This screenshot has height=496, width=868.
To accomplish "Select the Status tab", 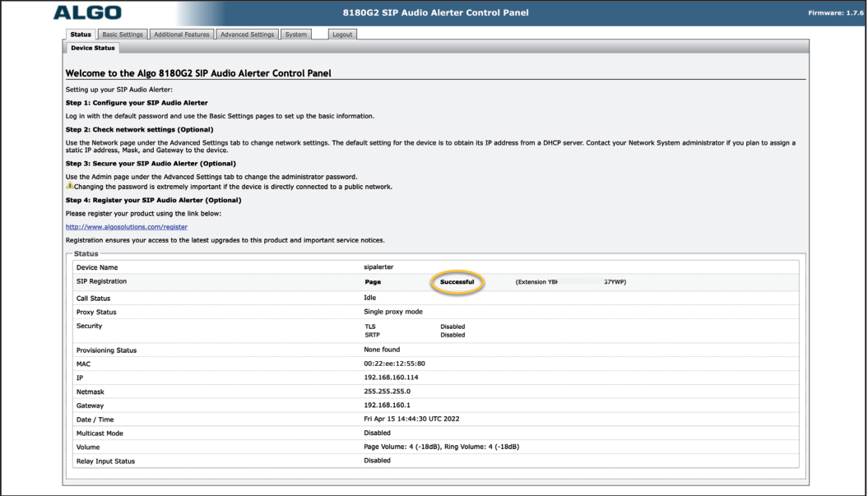I will pyautogui.click(x=81, y=34).
